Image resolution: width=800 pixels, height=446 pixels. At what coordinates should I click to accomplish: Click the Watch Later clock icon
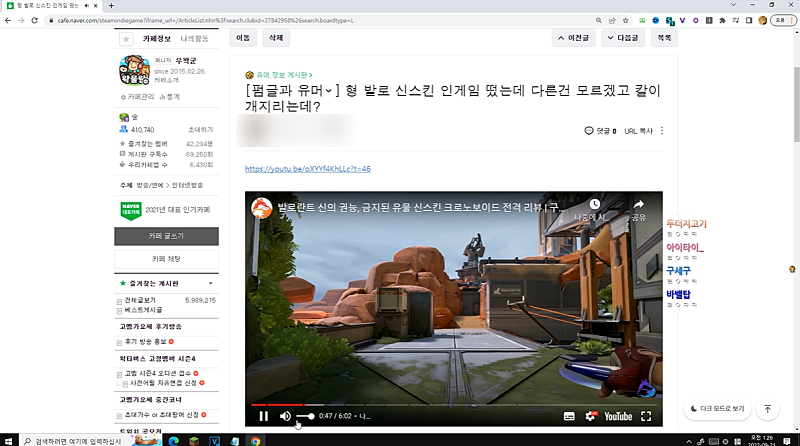click(x=594, y=205)
